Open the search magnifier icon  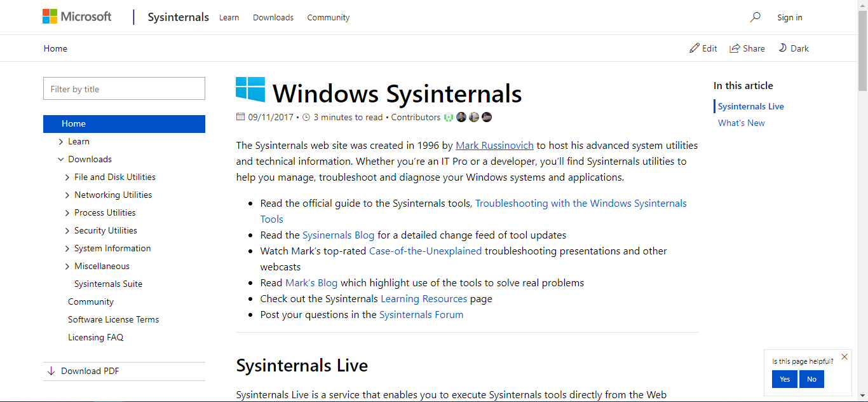pyautogui.click(x=755, y=17)
